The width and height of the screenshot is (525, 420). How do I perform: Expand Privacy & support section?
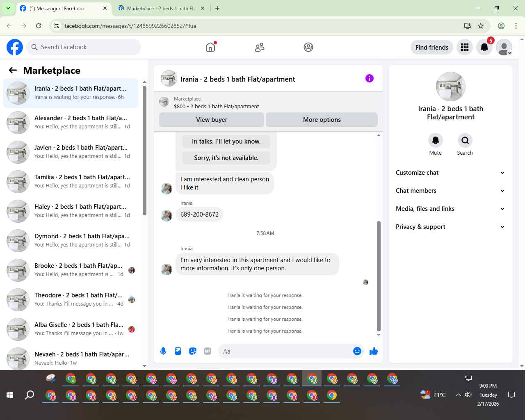(450, 227)
